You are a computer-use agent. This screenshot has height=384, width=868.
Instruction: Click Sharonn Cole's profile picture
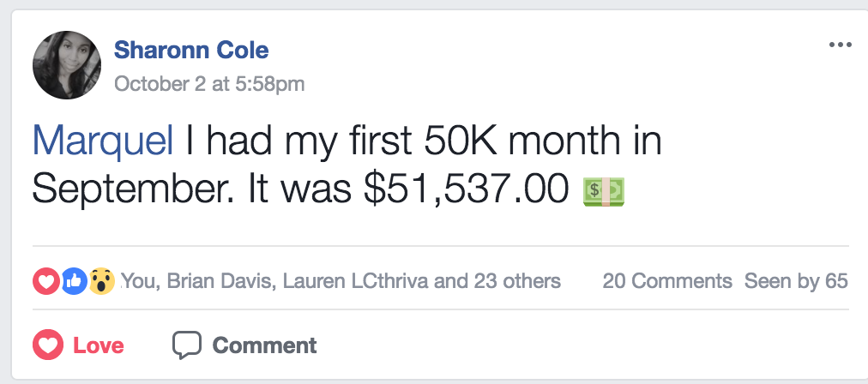[x=67, y=64]
